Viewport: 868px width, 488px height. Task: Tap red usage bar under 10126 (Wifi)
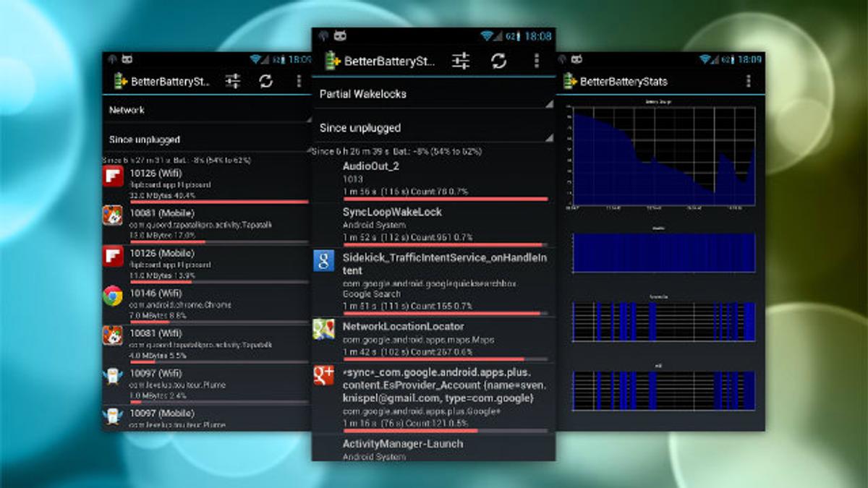pos(219,202)
